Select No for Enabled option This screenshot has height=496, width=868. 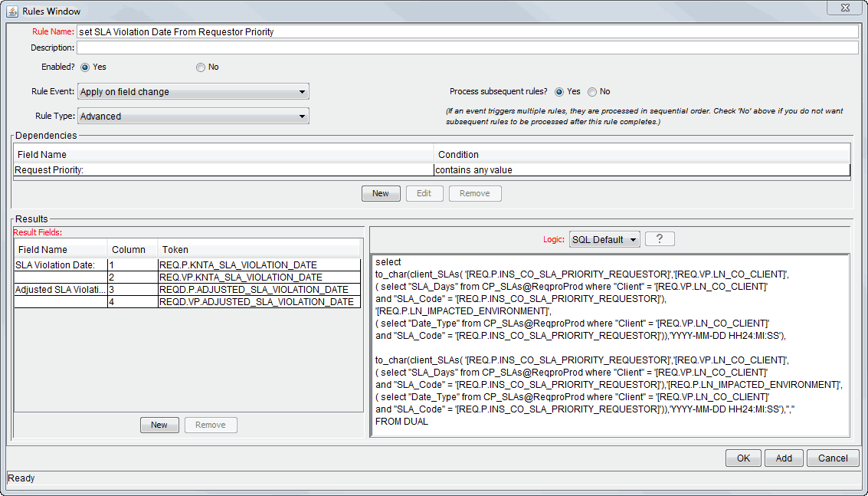[201, 67]
